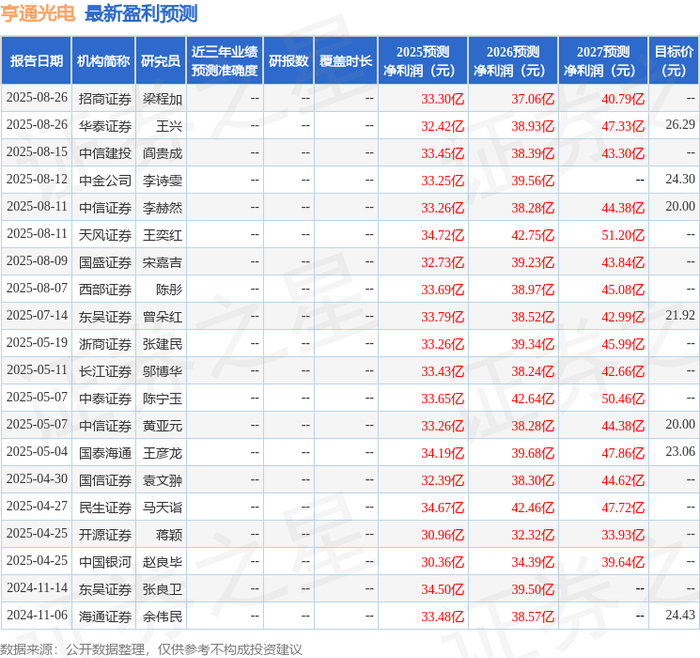Select analyst 袁文翀

pyautogui.click(x=162, y=480)
